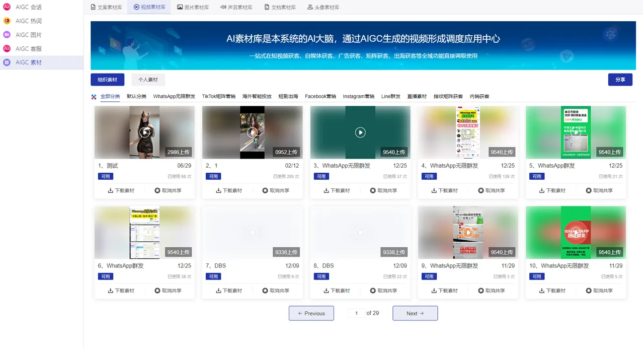Select the 文档素材库 tab
This screenshot has height=349, width=644.
tap(280, 7)
